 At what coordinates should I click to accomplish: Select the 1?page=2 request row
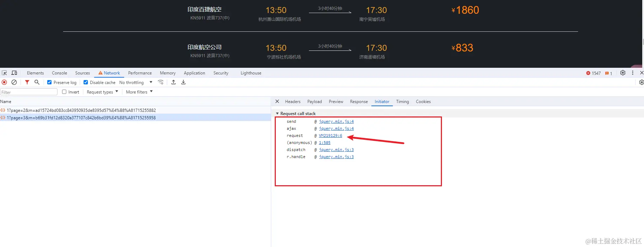135,110
